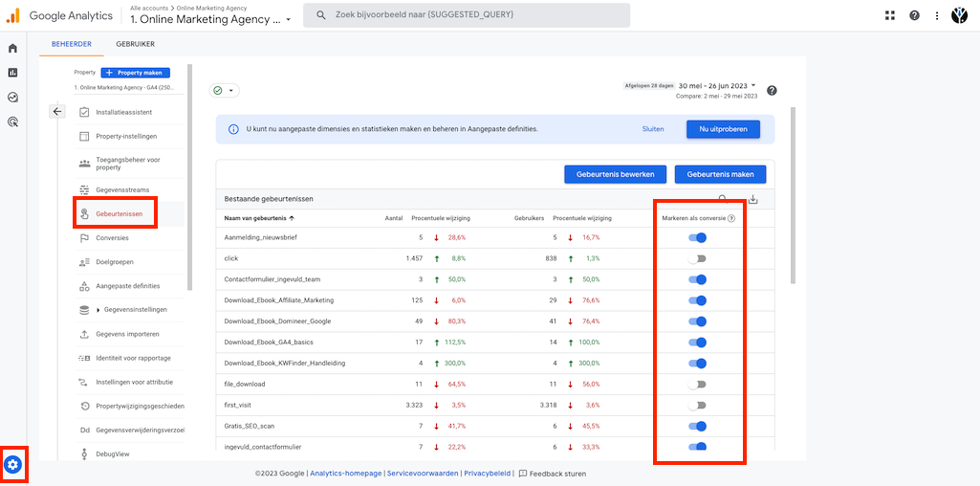Open the Explore icon in sidebar
Image resolution: width=980 pixels, height=486 pixels.
pos(12,97)
